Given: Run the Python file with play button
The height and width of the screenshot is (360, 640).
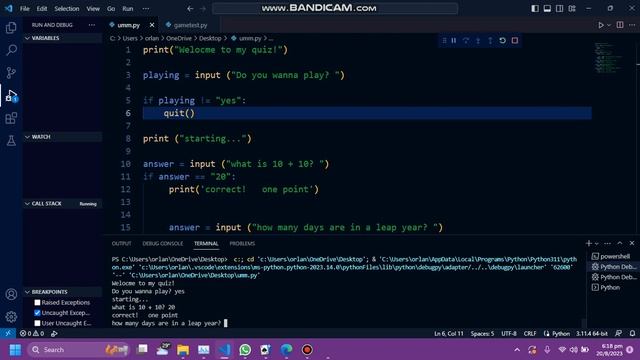Looking at the screenshot, I should point(601,25).
